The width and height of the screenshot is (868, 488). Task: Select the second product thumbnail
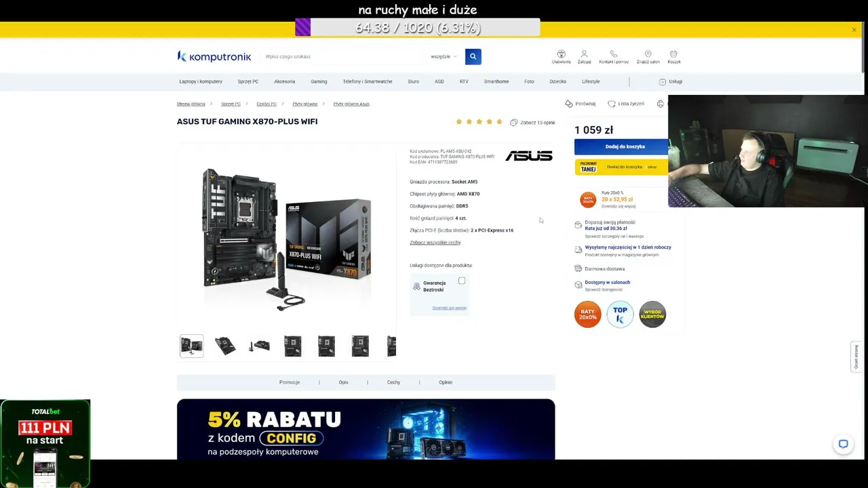point(225,346)
